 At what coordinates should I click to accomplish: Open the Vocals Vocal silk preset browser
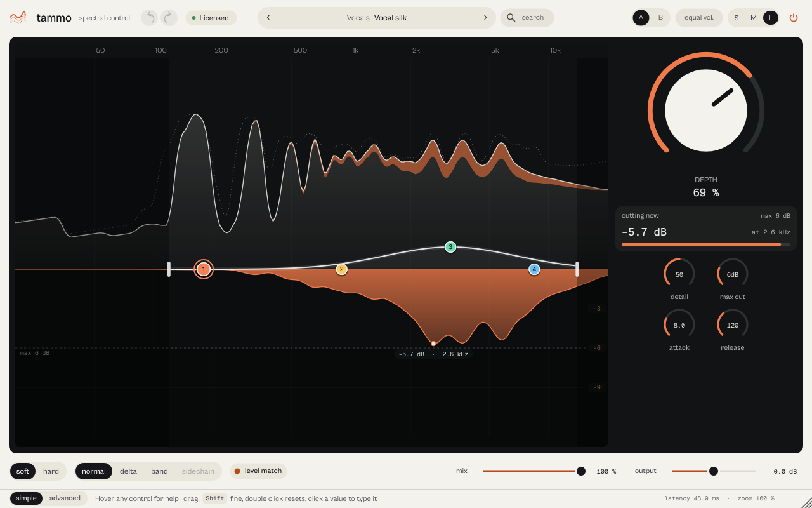(377, 18)
